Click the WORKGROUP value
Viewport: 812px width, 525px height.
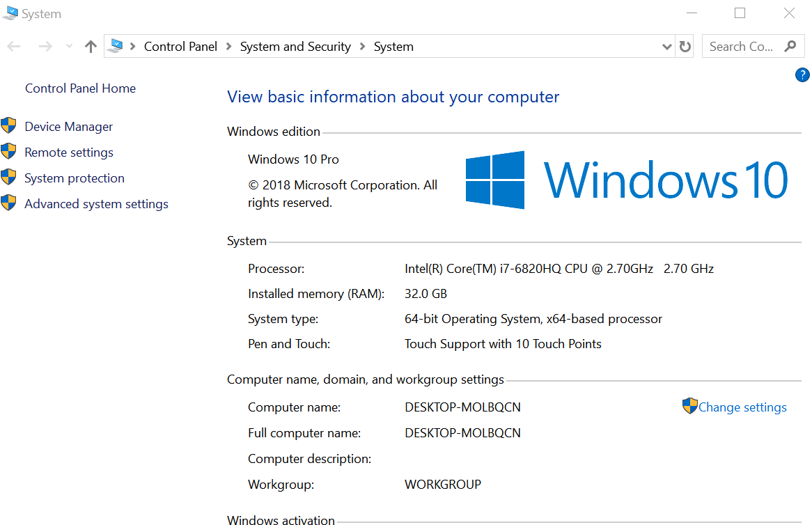[443, 485]
